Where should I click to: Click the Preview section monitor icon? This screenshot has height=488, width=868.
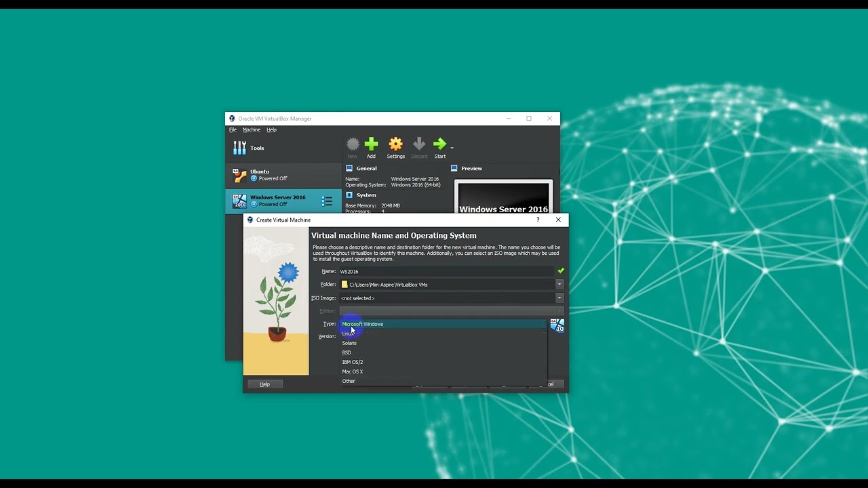454,168
